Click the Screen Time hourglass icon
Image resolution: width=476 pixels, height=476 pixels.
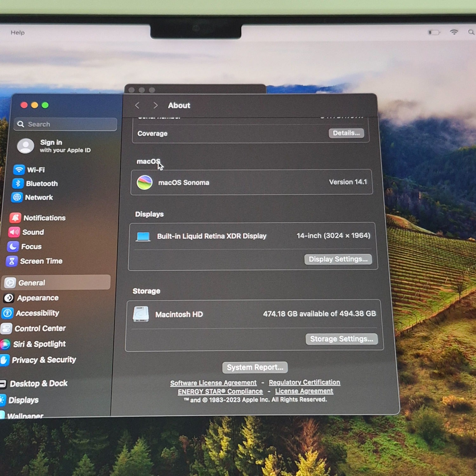click(11, 261)
